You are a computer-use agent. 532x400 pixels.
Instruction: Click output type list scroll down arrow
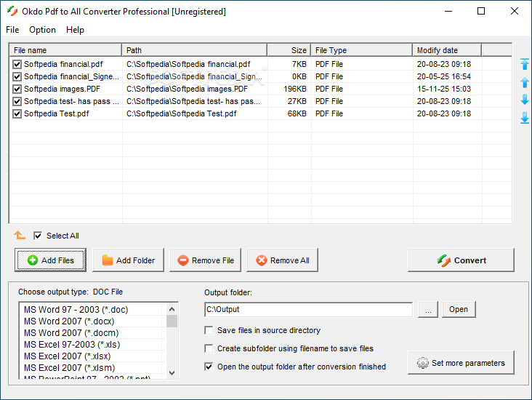point(172,373)
